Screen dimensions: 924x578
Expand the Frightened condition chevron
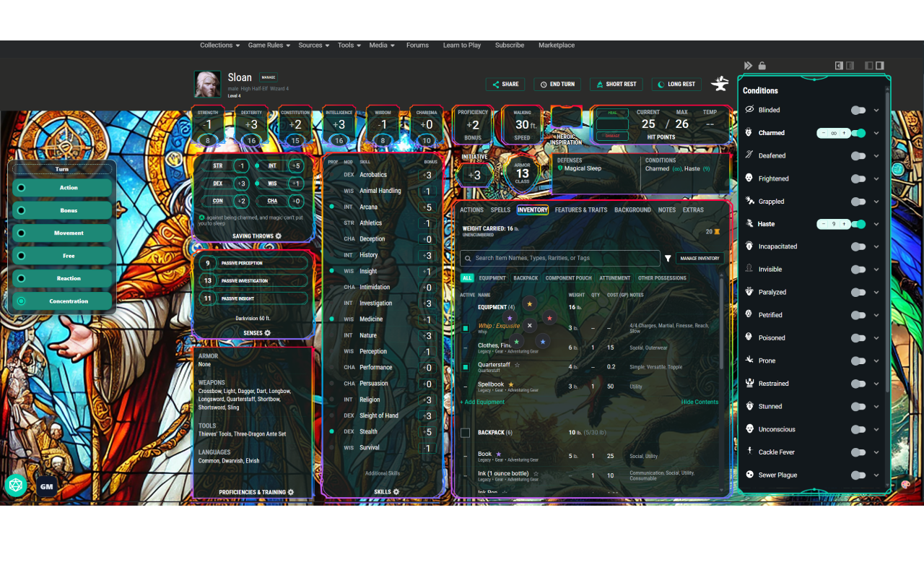click(876, 178)
